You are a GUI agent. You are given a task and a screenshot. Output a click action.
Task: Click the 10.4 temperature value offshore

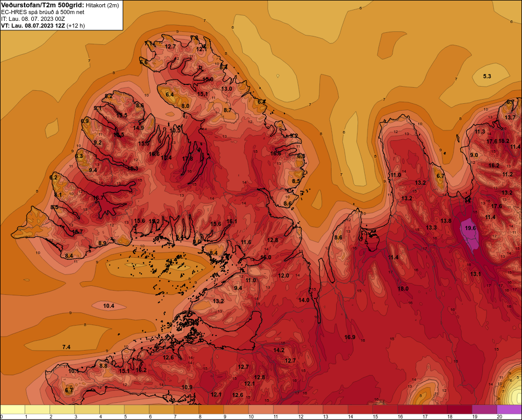click(x=109, y=306)
